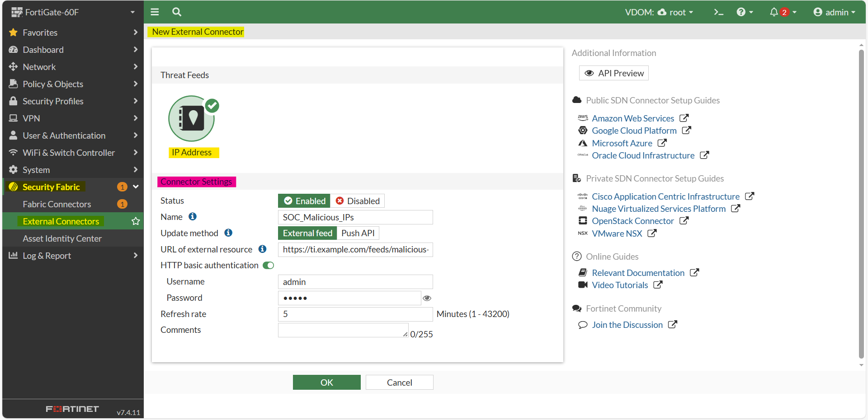Open the System menu
Image resolution: width=868 pixels, height=420 pixels.
(73, 170)
